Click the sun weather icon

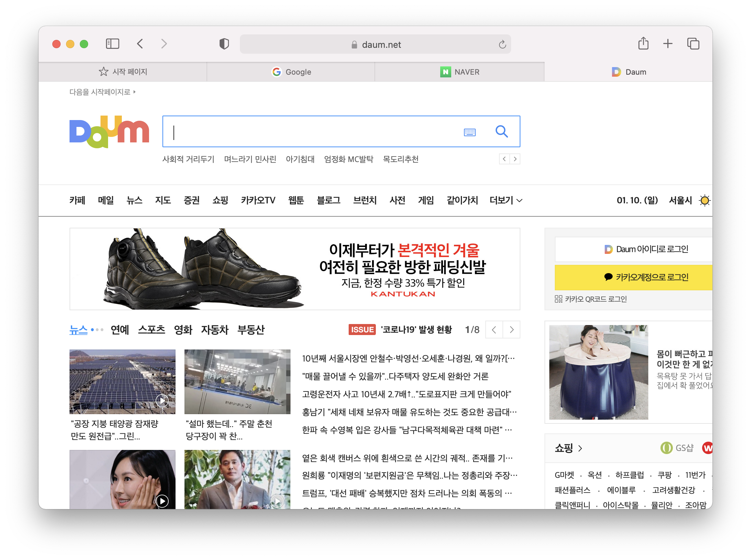(705, 200)
